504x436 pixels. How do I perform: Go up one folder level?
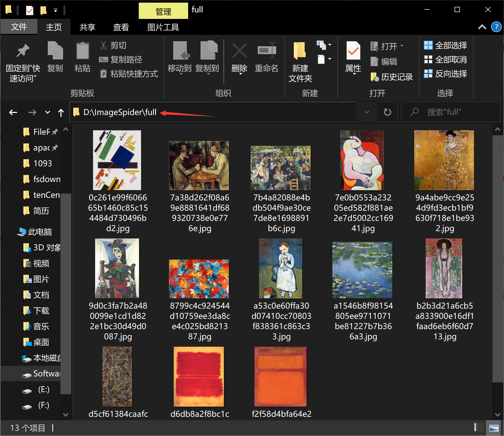[x=61, y=112]
